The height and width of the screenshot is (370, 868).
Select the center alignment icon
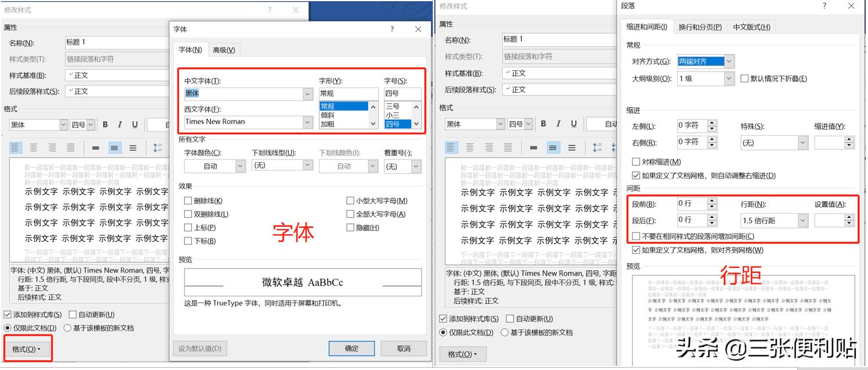tap(32, 147)
